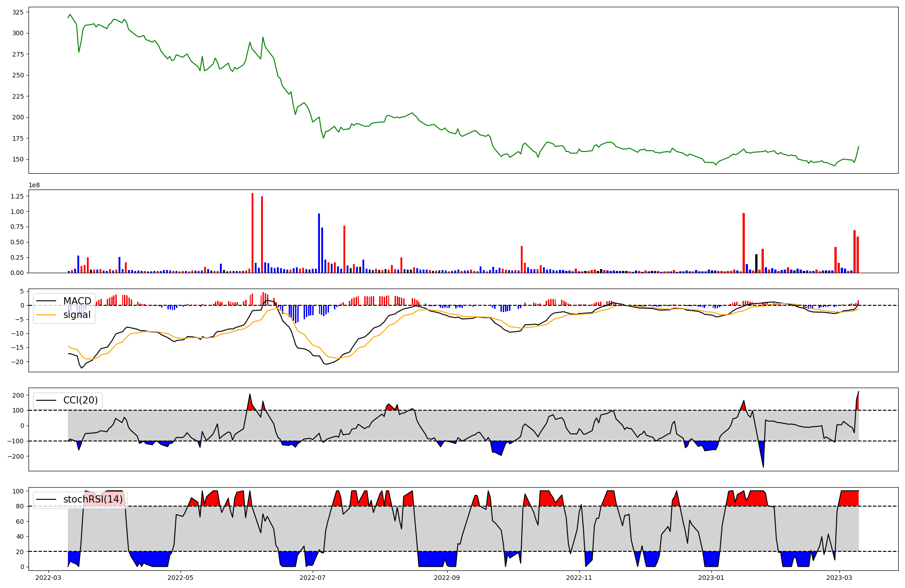Click the 2022-03 x-axis date label
The width and height of the screenshot is (905, 588).
tap(48, 578)
